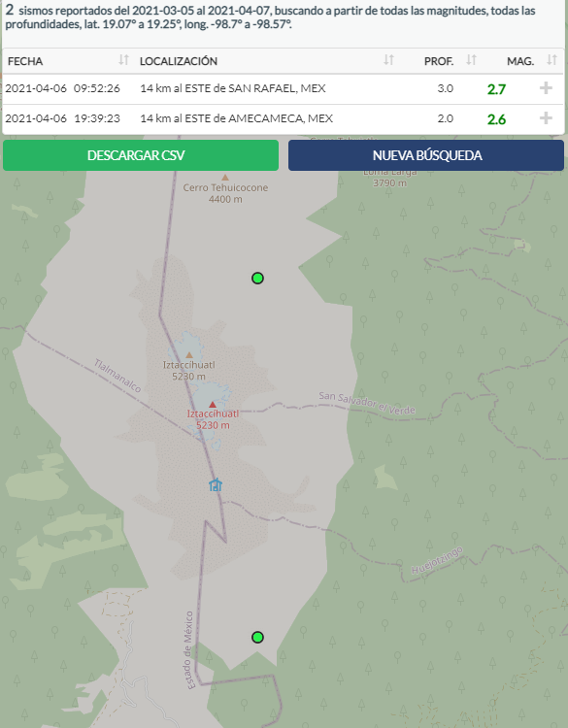Click depth value 2.0
568x728 pixels.
[445, 118]
